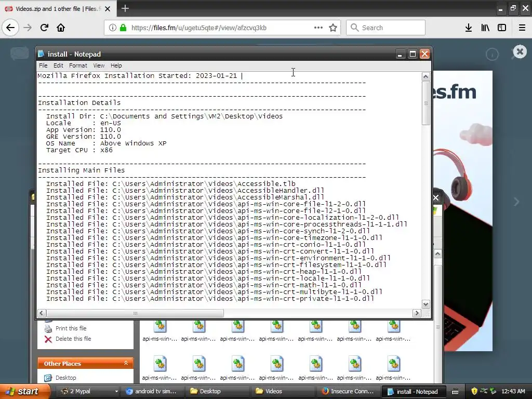Bookmark this page with the star
Viewport: 532px width, 399px height.
pos(333,28)
